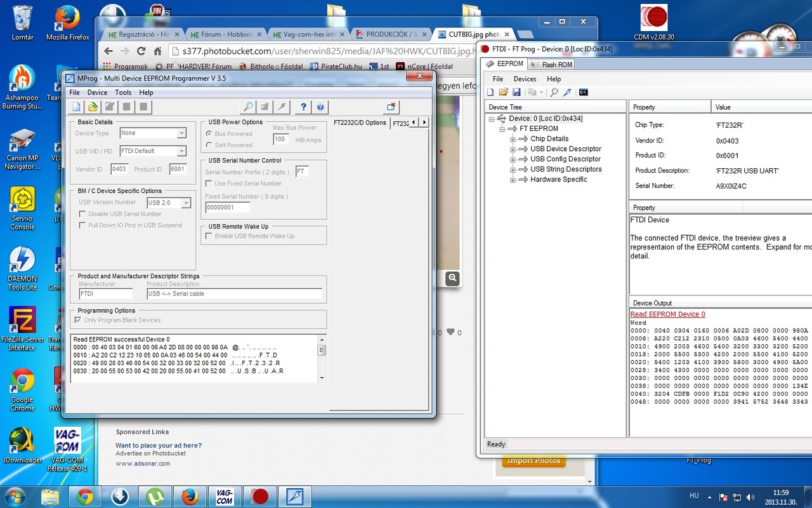Switch to the Flash ROM tab in FT Prog
This screenshot has height=508, width=812.
tap(551, 64)
